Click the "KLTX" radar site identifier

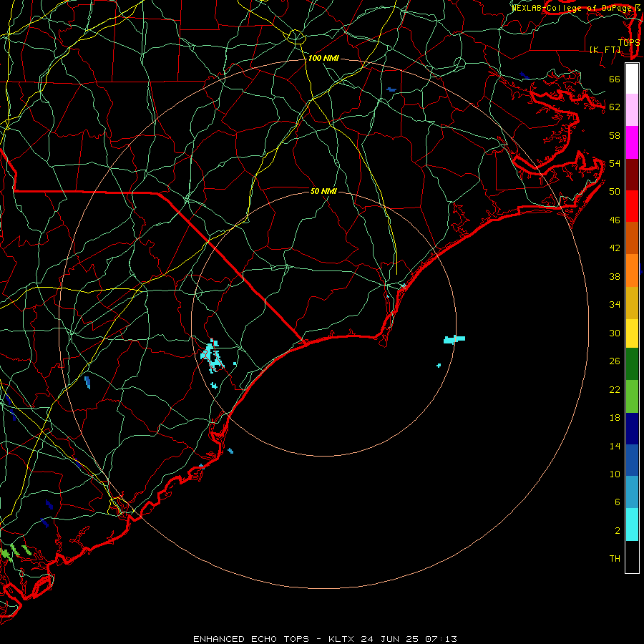[x=343, y=639]
